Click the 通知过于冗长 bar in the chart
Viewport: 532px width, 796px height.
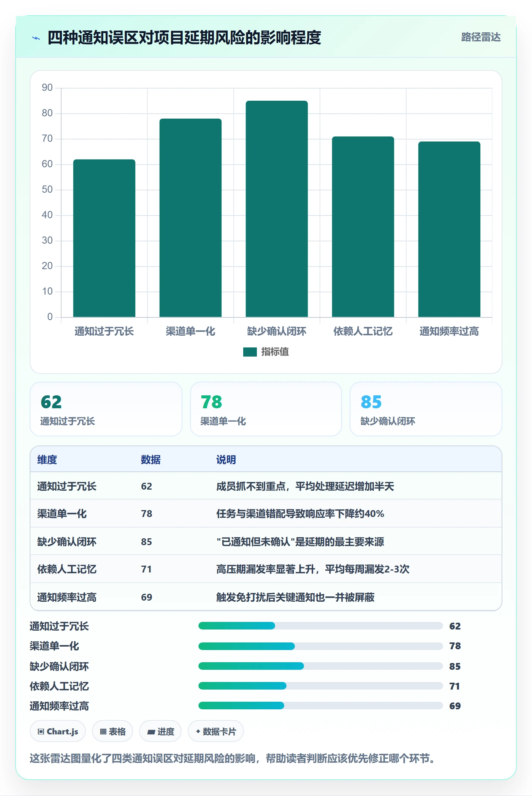point(104,238)
